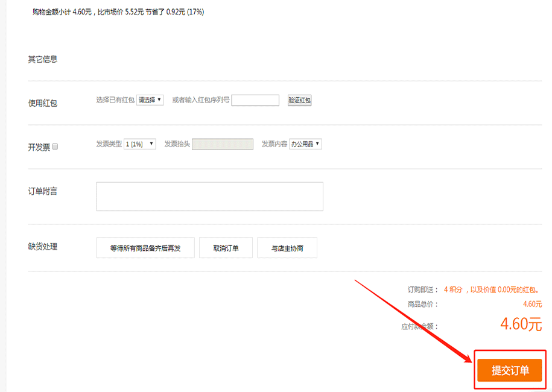Click the 缺货处理 row label
The height and width of the screenshot is (392, 552).
click(x=42, y=247)
